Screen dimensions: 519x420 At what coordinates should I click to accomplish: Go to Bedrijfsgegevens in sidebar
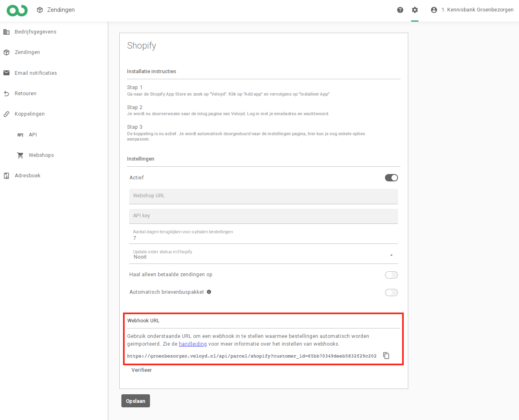click(x=35, y=32)
